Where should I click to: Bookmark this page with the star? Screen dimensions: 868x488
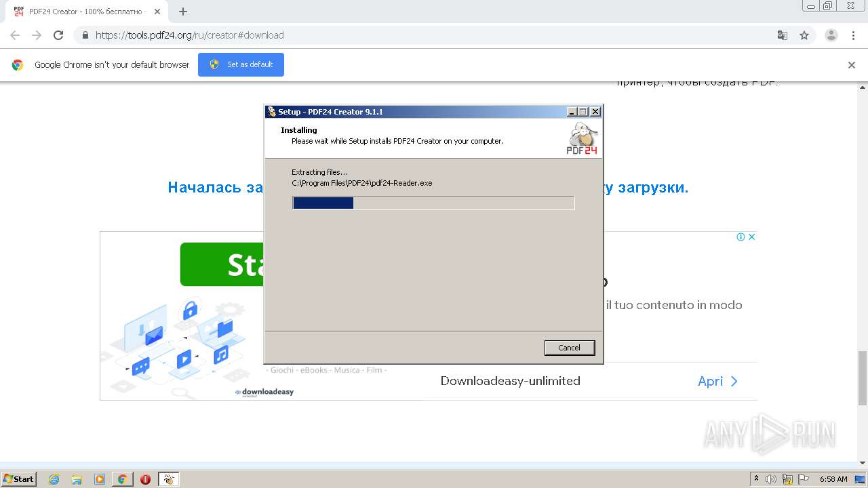pyautogui.click(x=804, y=35)
